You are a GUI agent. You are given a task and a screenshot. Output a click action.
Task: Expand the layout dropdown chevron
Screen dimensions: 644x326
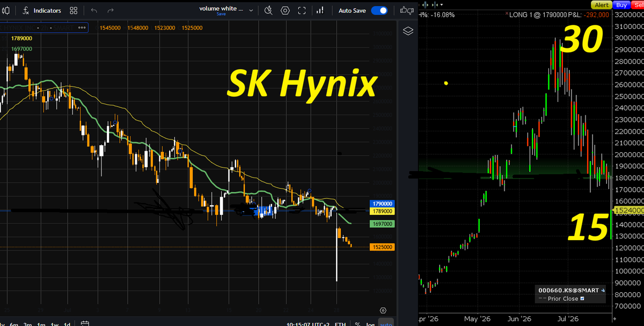pos(252,10)
